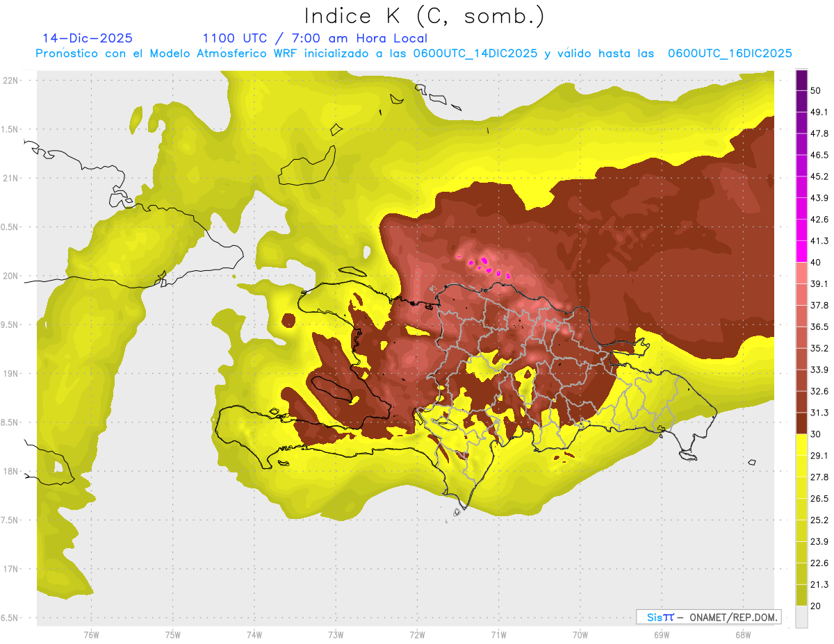Click the title 'Indice K (C, somb.)'
This screenshot has width=834, height=644.
coord(425,16)
